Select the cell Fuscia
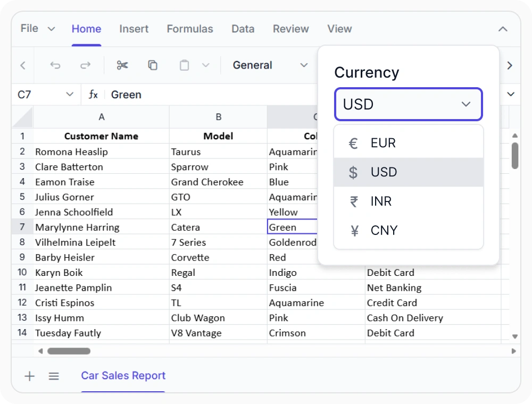The width and height of the screenshot is (532, 404). 316,288
